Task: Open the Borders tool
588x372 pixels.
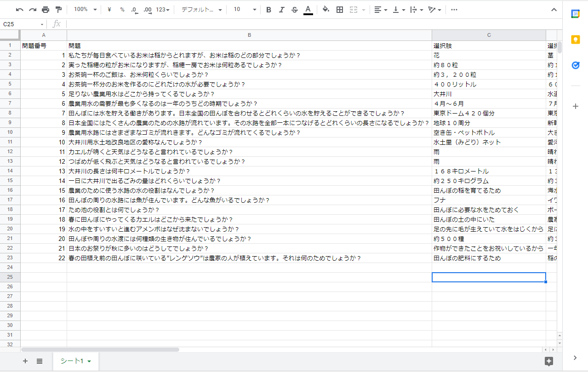Action: point(339,9)
